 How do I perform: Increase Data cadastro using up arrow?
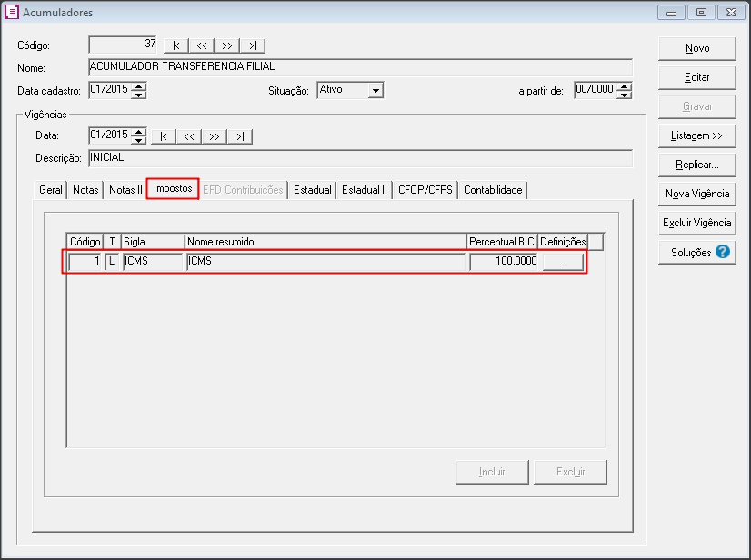click(138, 85)
